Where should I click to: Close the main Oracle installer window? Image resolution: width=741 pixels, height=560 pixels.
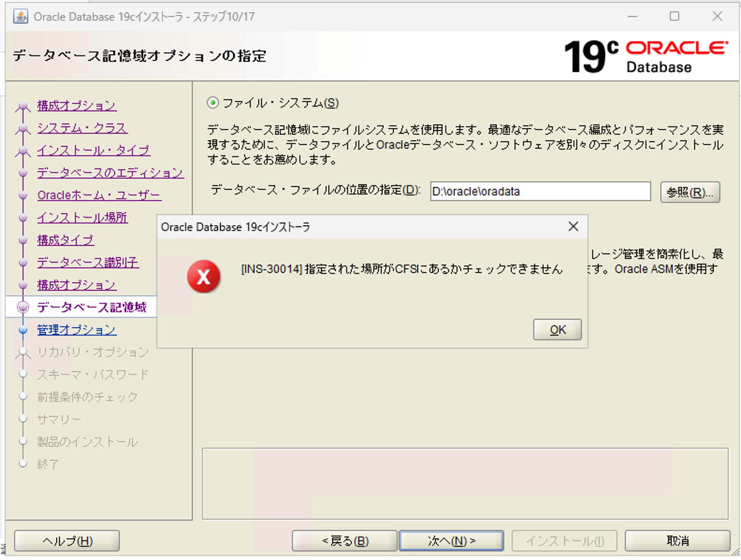717,16
